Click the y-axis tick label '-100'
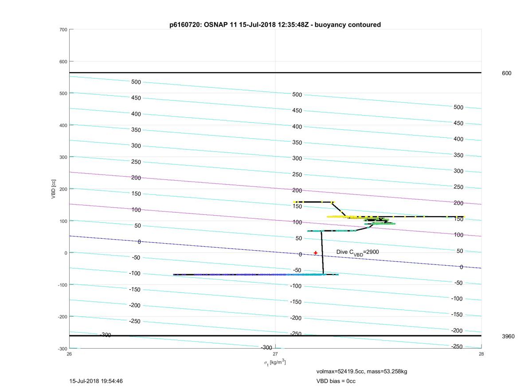 tap(62, 285)
